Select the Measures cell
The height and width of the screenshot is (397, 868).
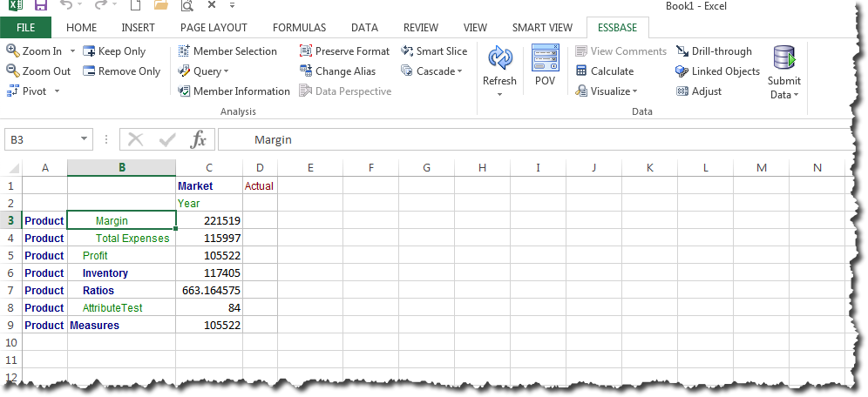[122, 325]
